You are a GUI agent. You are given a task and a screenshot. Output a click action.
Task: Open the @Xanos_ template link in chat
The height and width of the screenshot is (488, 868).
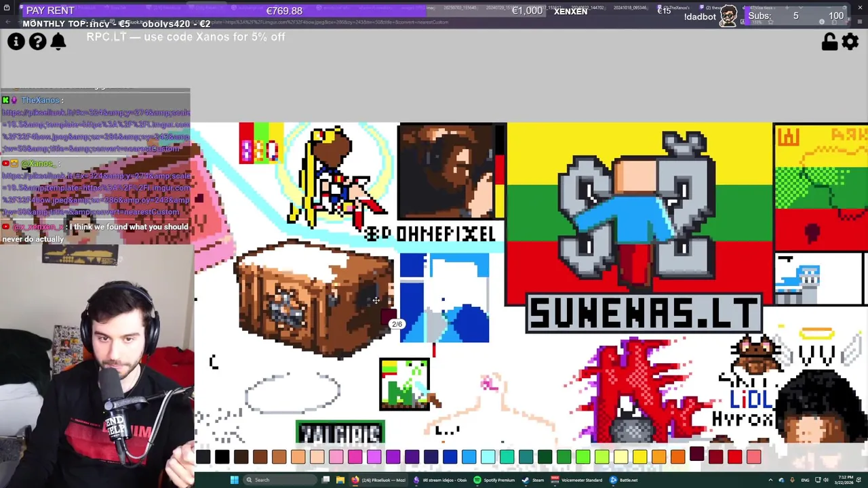tap(96, 194)
